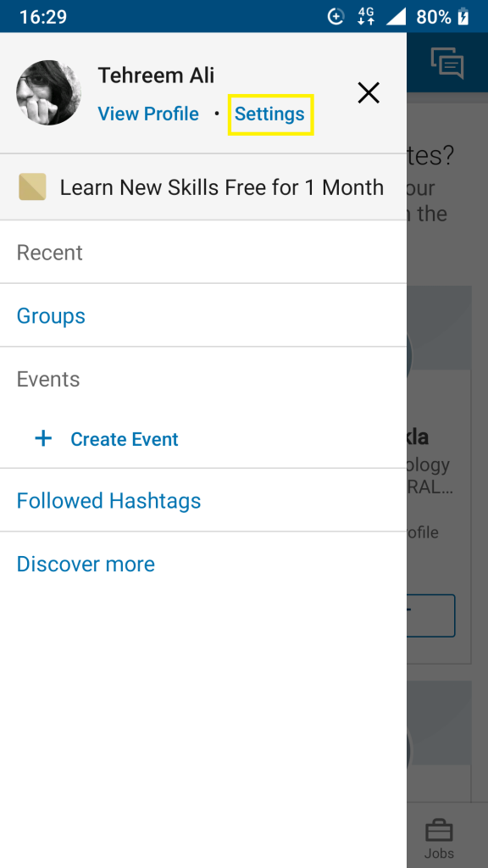Tap Discover more
The height and width of the screenshot is (868, 488).
click(85, 564)
